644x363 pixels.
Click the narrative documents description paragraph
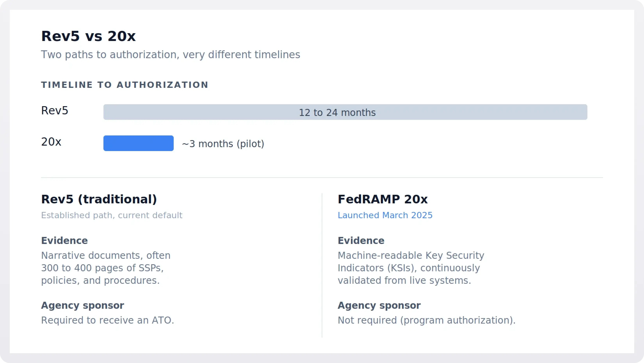click(x=106, y=268)
